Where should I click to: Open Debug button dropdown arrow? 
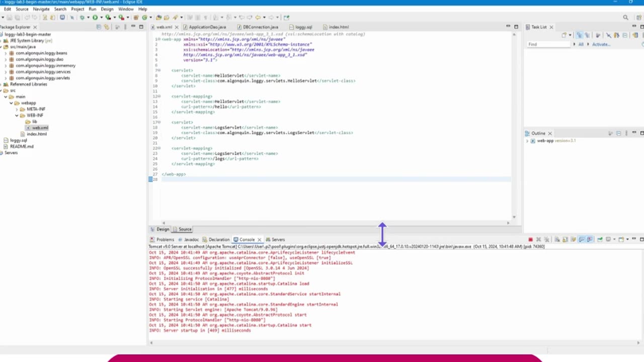(88, 18)
